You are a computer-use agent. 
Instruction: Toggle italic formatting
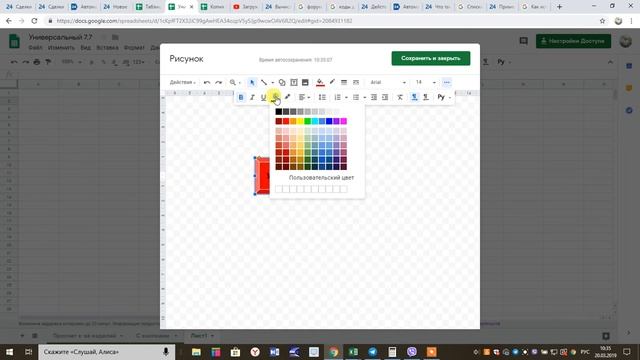tap(252, 97)
